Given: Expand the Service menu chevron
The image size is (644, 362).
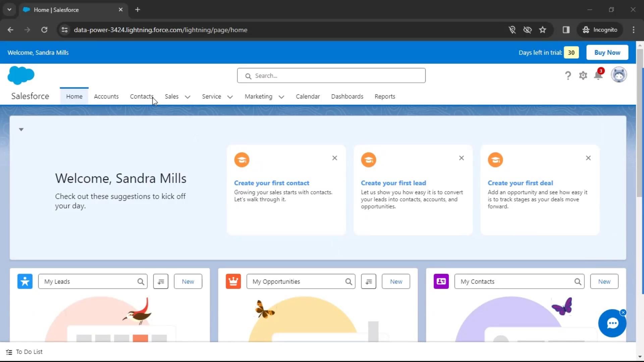Looking at the screenshot, I should pos(230,97).
